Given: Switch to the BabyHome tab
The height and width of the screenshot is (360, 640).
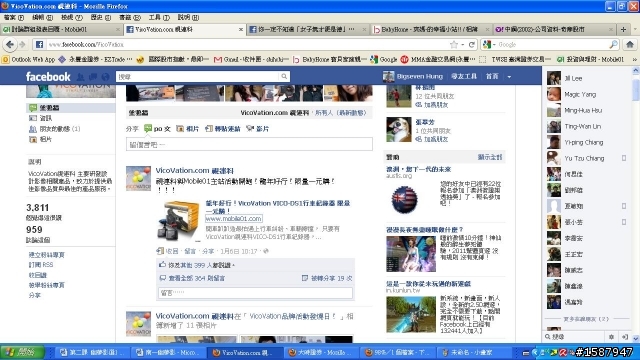Looking at the screenshot, I should [x=430, y=29].
